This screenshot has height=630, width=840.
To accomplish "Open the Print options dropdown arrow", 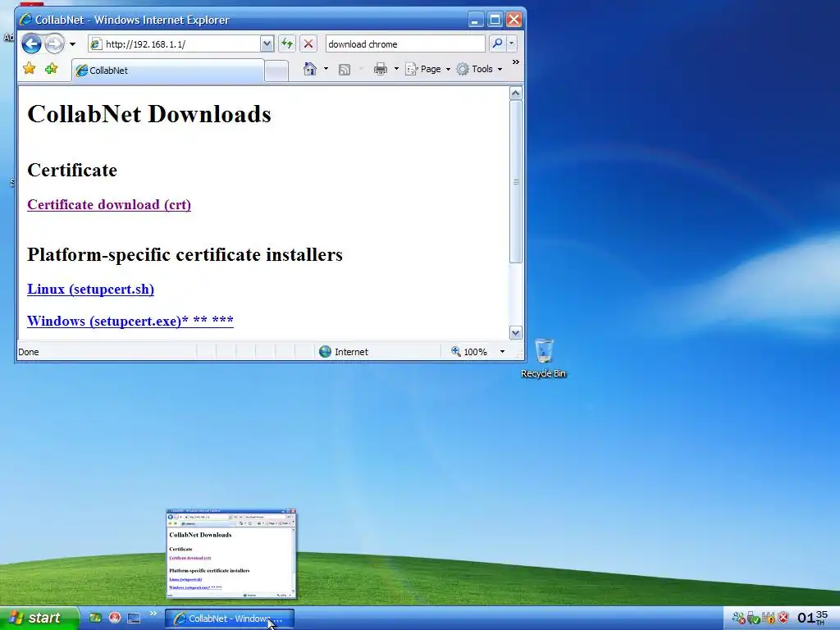I will (396, 69).
